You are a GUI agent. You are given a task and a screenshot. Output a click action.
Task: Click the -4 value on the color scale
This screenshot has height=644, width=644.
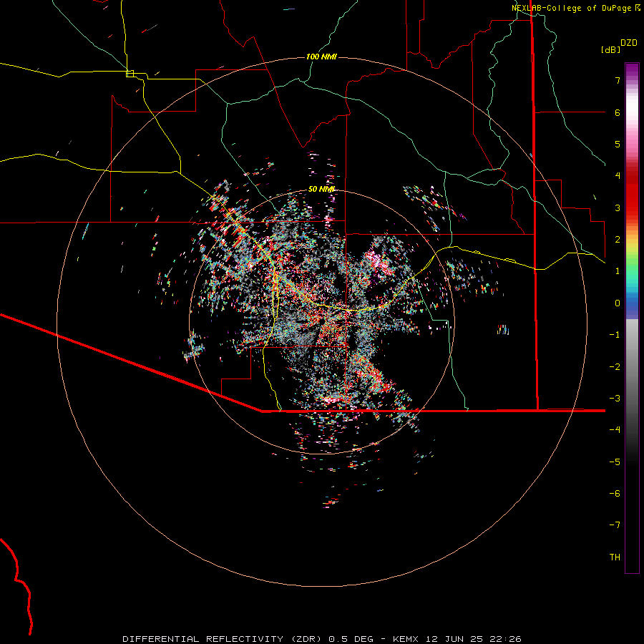tap(615, 430)
